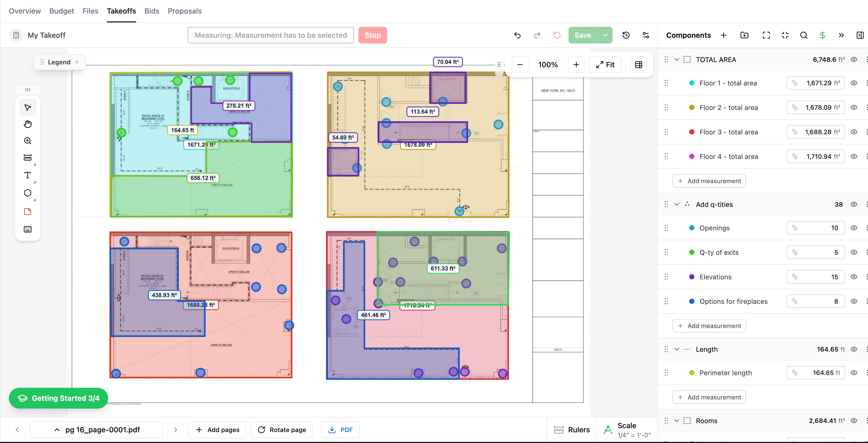
Task: Open the version history icon
Action: tap(626, 35)
